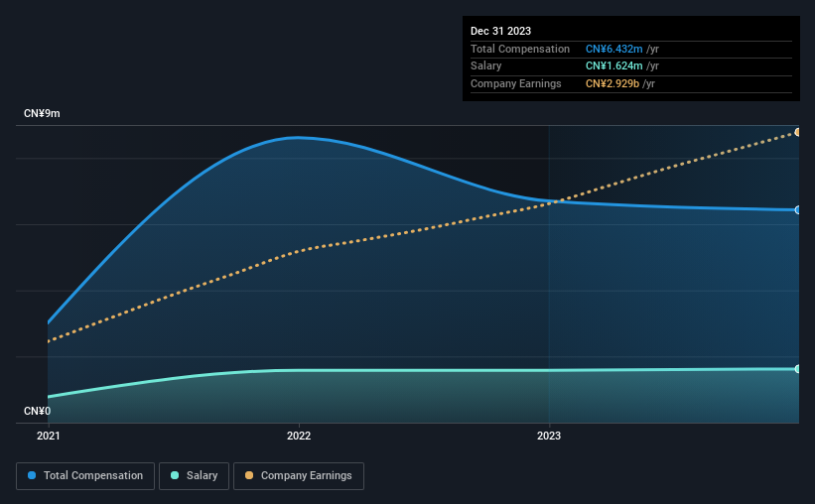Click the CN¥6.432m total compensation value
Screen dimensions: 815x504
coord(613,49)
